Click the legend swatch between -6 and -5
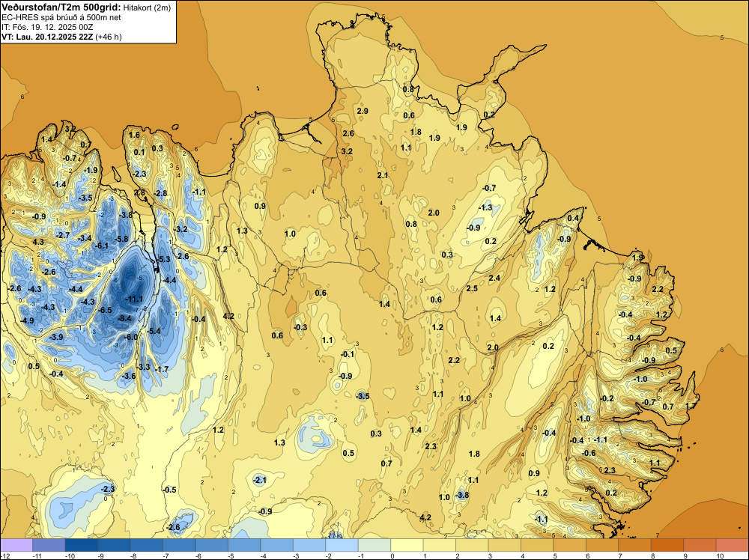 coord(212,545)
